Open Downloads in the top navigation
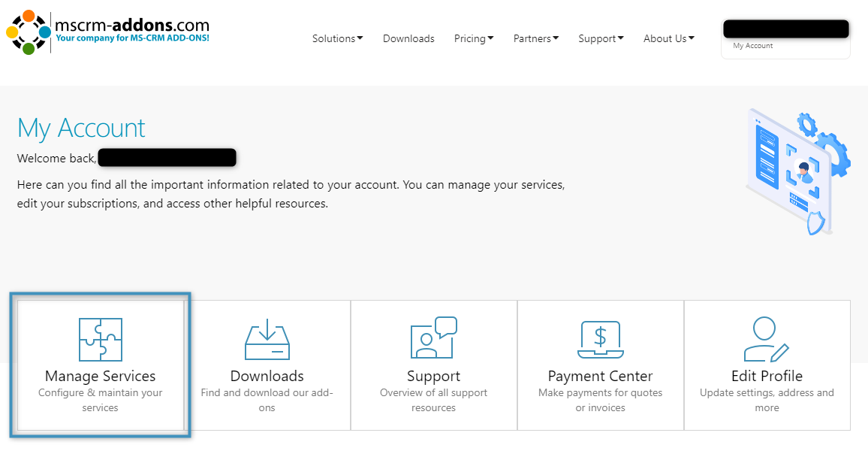The width and height of the screenshot is (868, 454). tap(408, 38)
